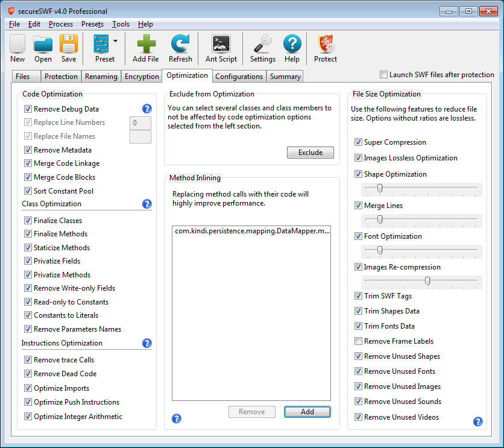Click Add button under Method Inlining

307,412
